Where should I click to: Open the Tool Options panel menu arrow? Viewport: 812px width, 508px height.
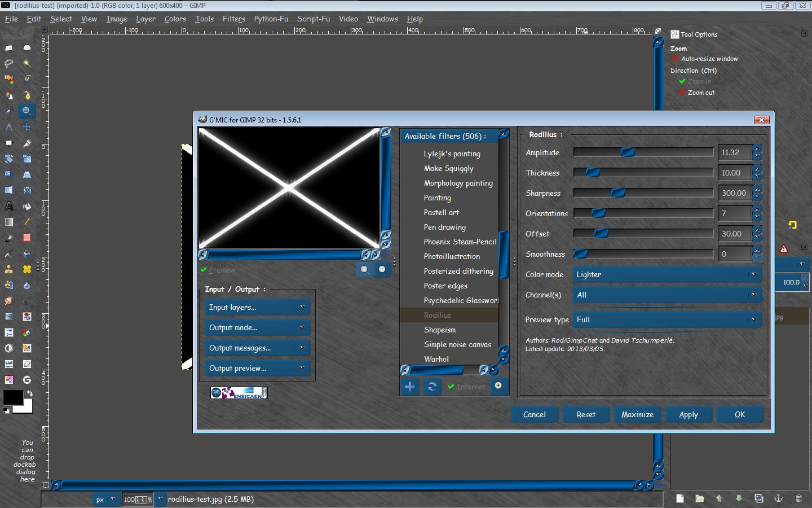click(804, 34)
